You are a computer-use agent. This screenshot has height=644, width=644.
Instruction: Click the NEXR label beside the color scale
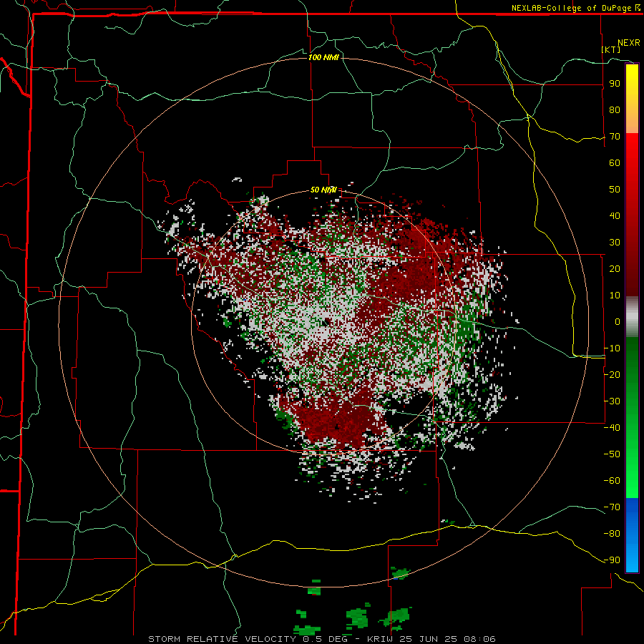coord(629,43)
